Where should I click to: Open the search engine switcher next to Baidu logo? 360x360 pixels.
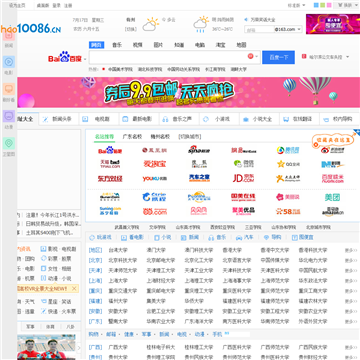pos(85,59)
